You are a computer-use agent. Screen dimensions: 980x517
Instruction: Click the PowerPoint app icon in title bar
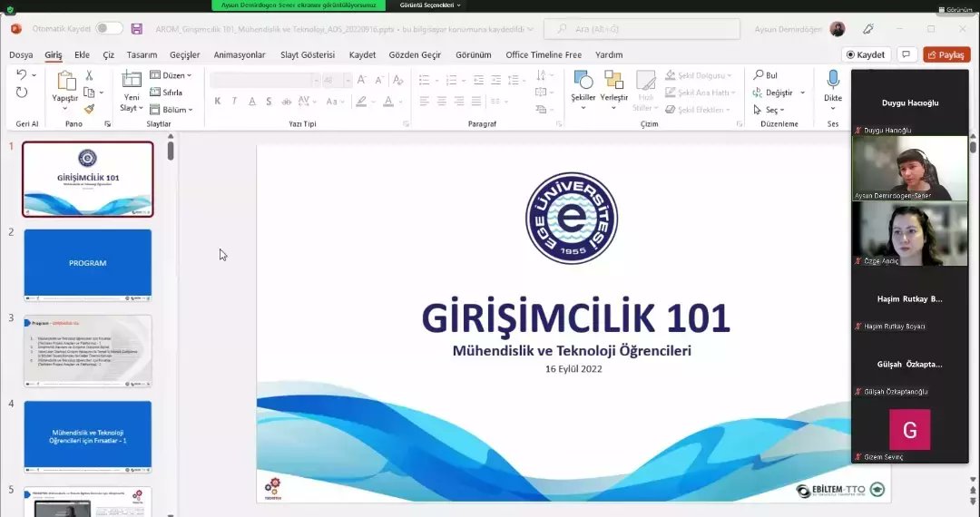click(16, 29)
